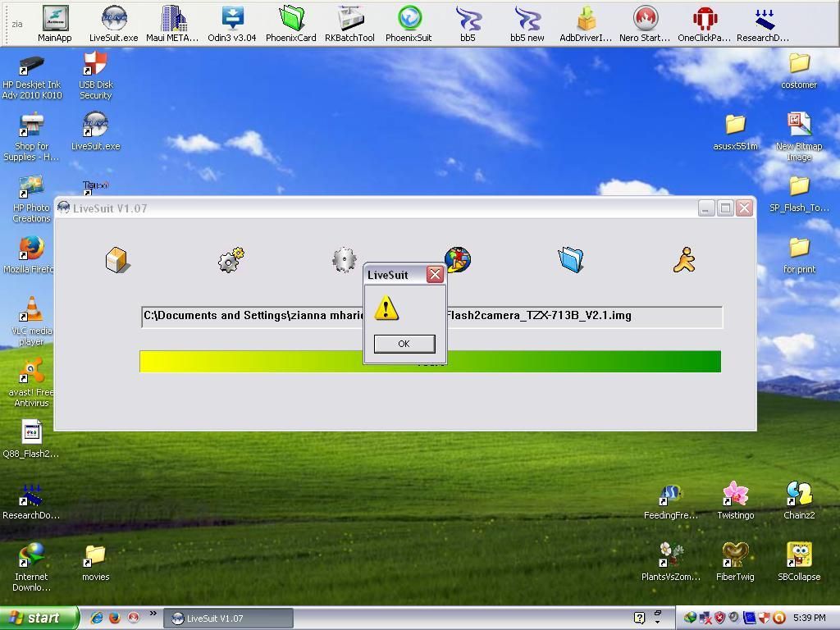Open the movies folder on desktop
The image size is (840, 630).
point(95,562)
